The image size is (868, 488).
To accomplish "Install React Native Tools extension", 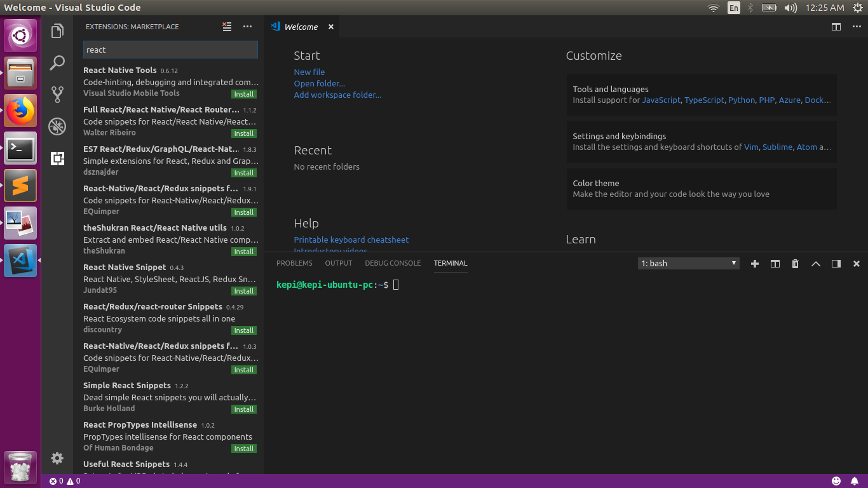I will pyautogui.click(x=244, y=94).
